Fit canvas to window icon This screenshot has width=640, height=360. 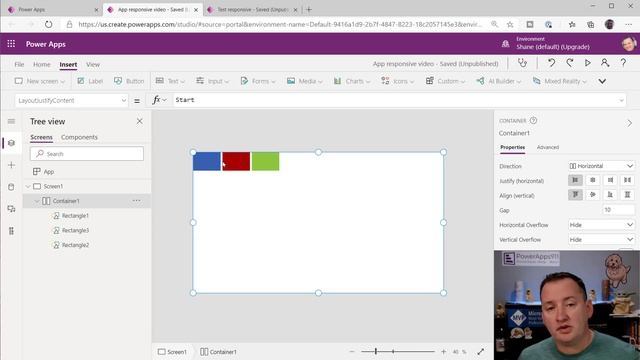tap(480, 351)
